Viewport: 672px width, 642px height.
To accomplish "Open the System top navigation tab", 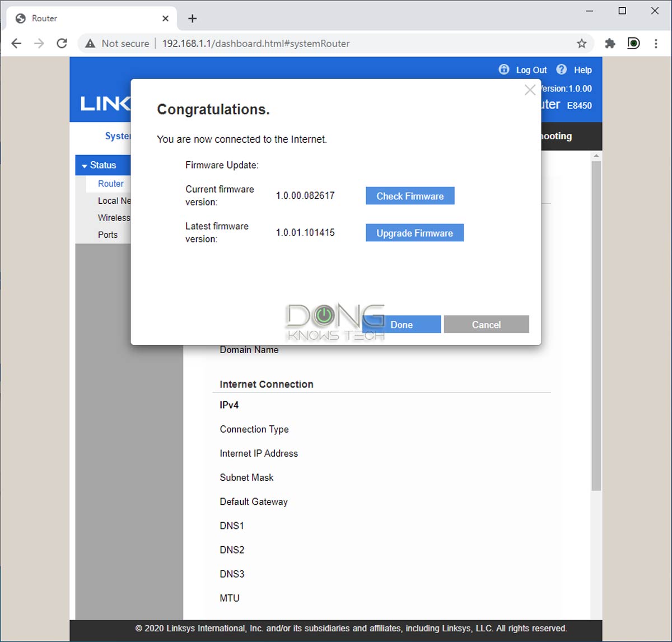I will pos(118,136).
